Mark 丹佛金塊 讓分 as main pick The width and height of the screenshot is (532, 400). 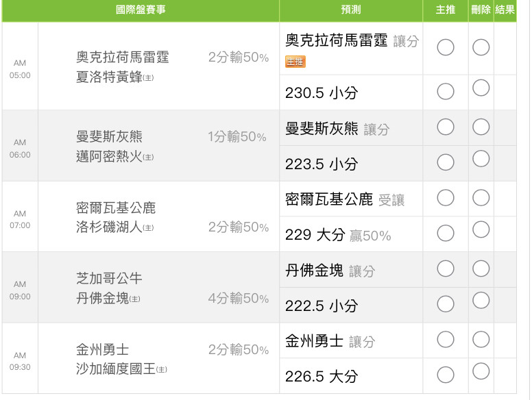(x=446, y=268)
